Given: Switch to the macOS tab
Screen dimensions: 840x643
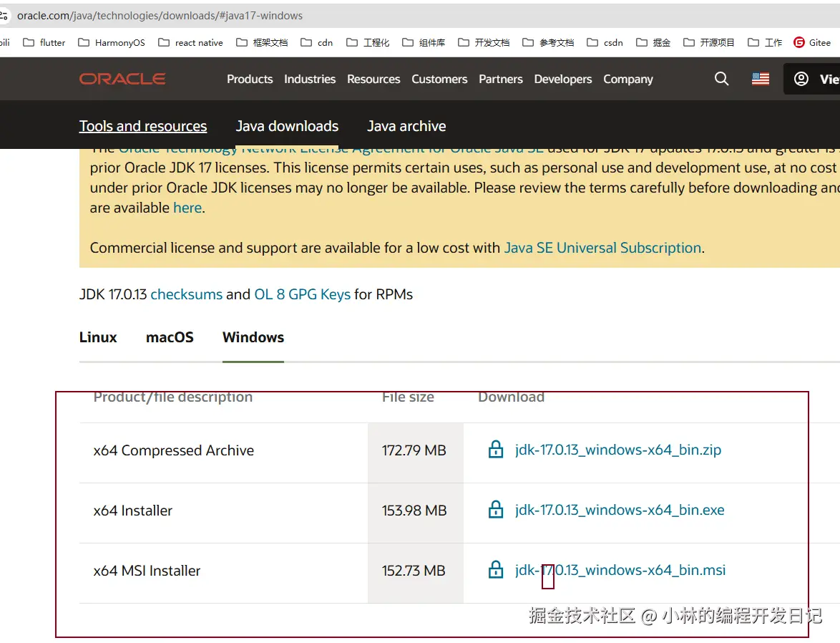Looking at the screenshot, I should click(170, 337).
